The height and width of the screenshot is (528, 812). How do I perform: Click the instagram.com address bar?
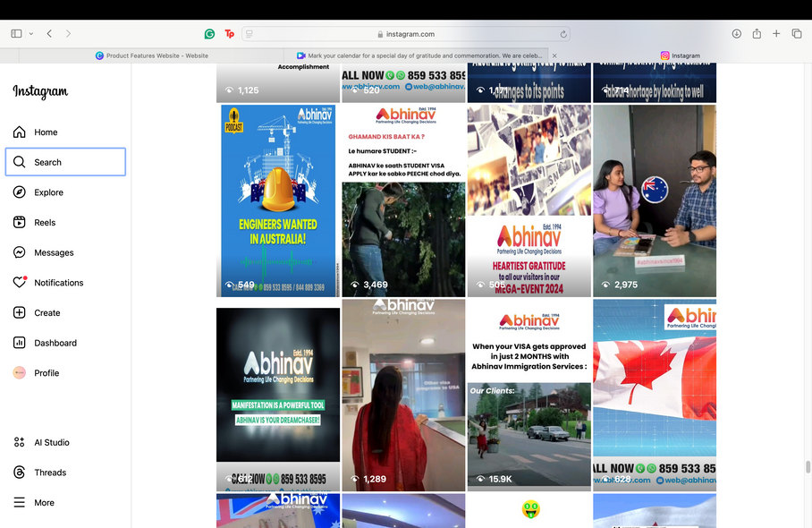[x=407, y=34]
